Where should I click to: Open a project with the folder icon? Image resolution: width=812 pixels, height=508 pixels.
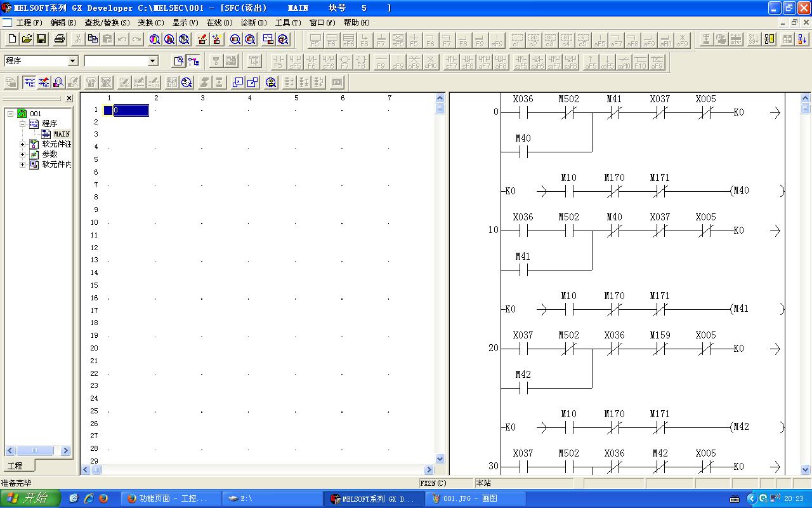coord(27,39)
